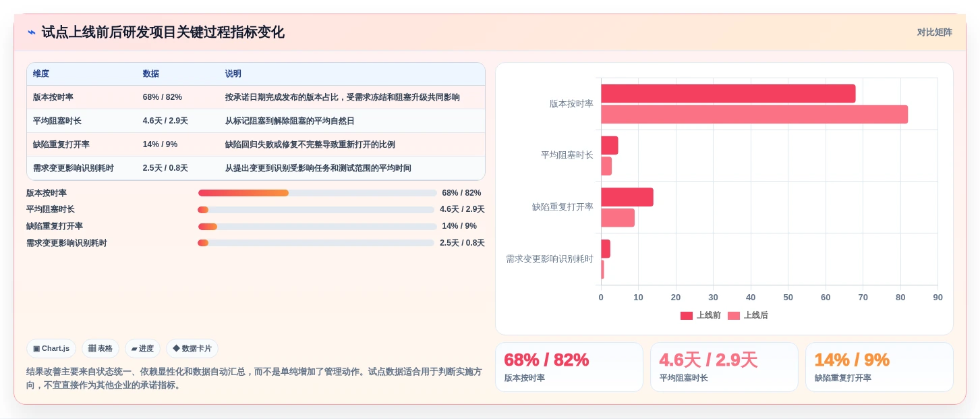Screen dimensions: 980x419
Task: Click the 表格 tag chip
Action: click(100, 348)
